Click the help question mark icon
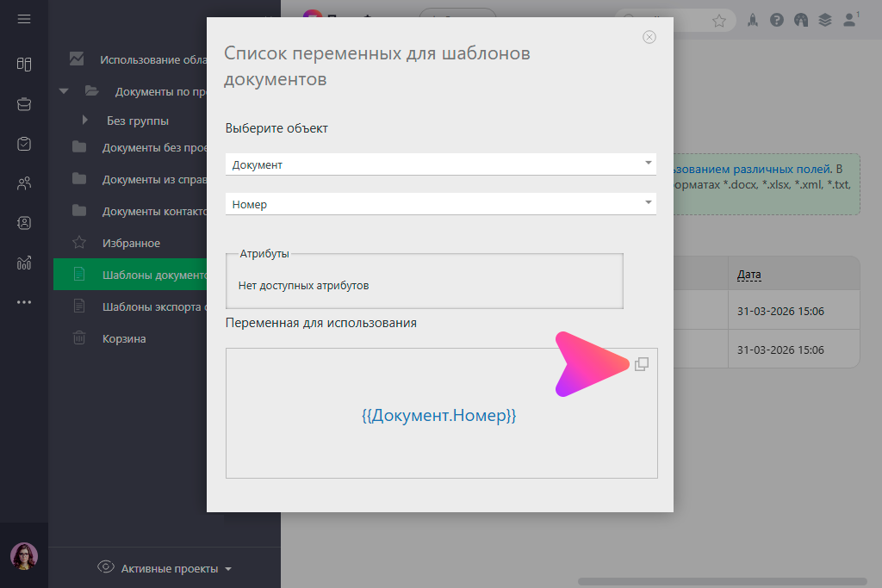This screenshot has width=882, height=588. (777, 20)
